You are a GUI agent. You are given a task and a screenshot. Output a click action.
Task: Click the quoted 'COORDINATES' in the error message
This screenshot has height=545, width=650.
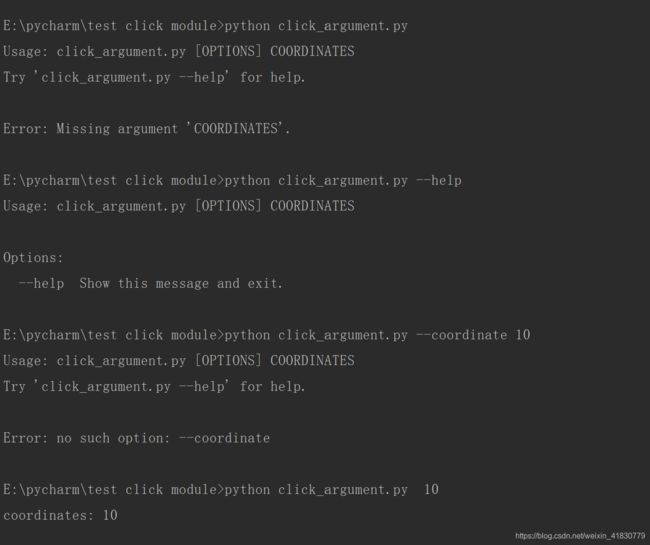coord(235,129)
